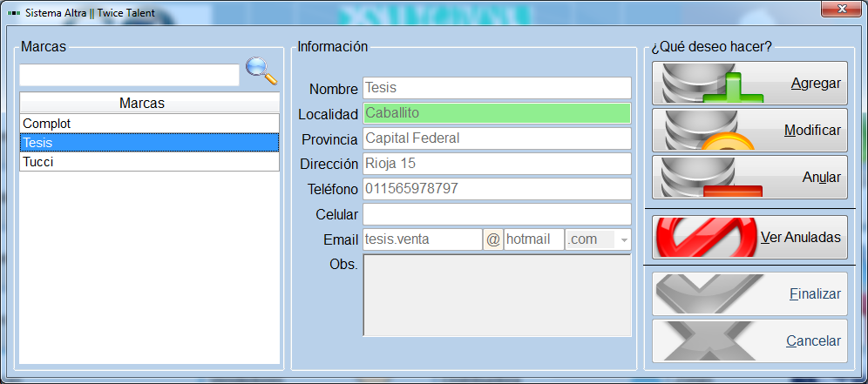Click the green Localidad field

[497, 113]
